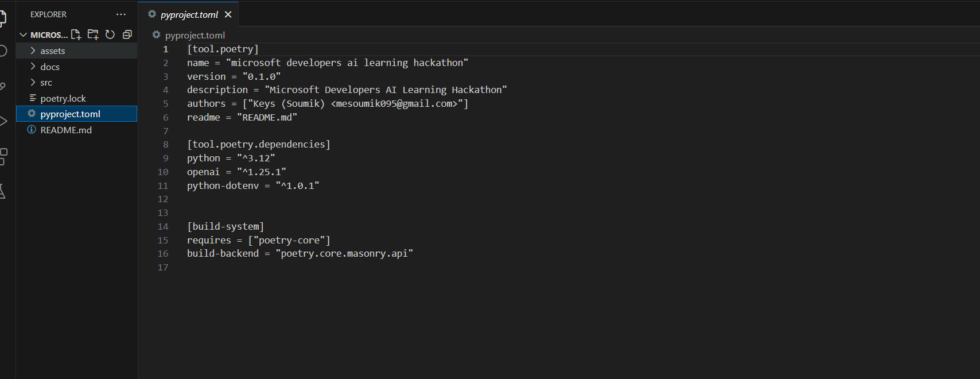Click the New Folder icon in Explorer header
Image resolution: width=980 pixels, height=379 pixels.
coord(93,34)
